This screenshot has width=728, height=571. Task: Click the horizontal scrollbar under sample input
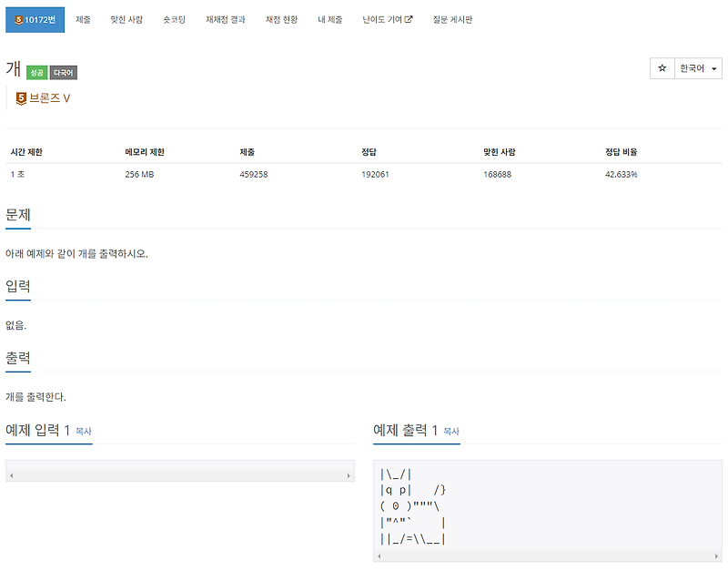(179, 474)
